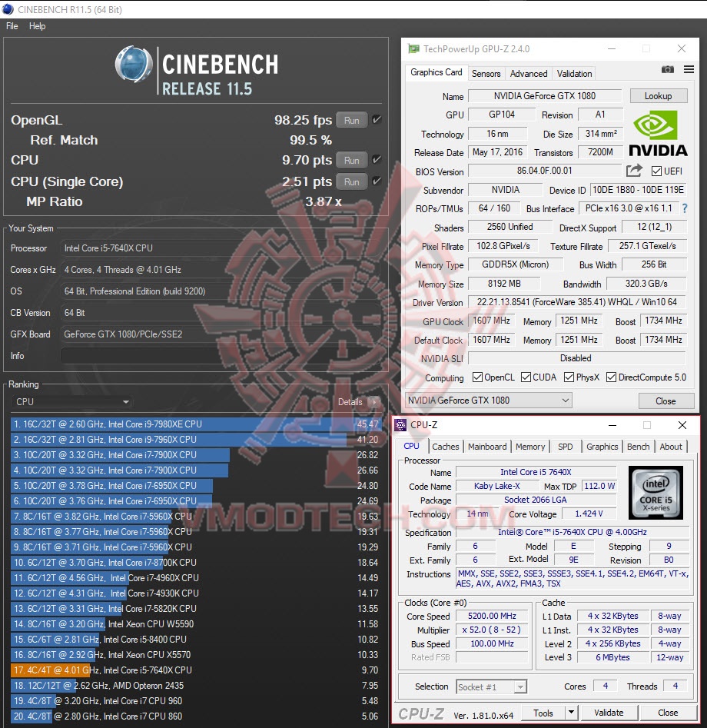This screenshot has width=707, height=728.
Task: Open Socket #1 selection dropdown
Action: coord(492,686)
